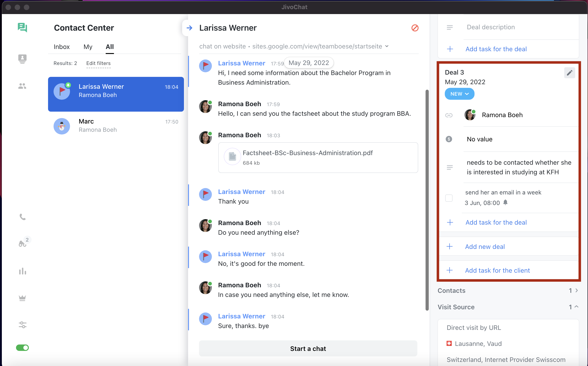Open settings sliders icon in sidebar
Viewport: 588px width, 366px height.
pos(22,325)
